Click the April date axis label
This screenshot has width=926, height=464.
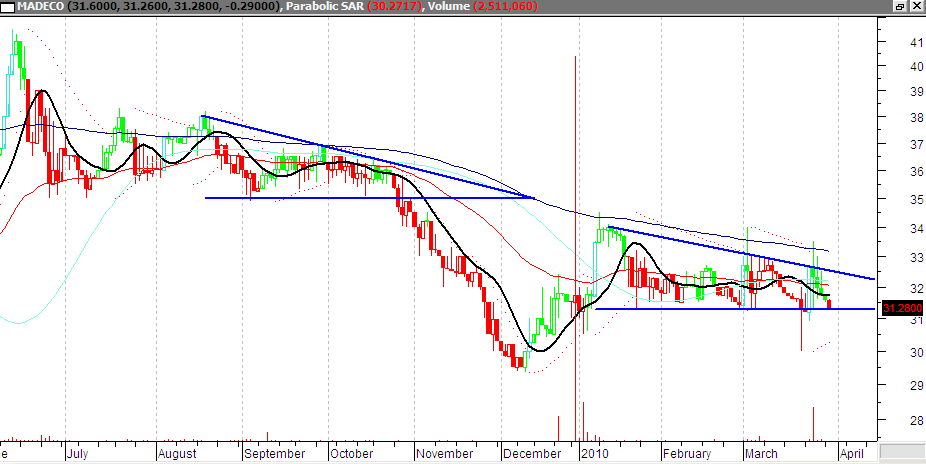click(852, 453)
